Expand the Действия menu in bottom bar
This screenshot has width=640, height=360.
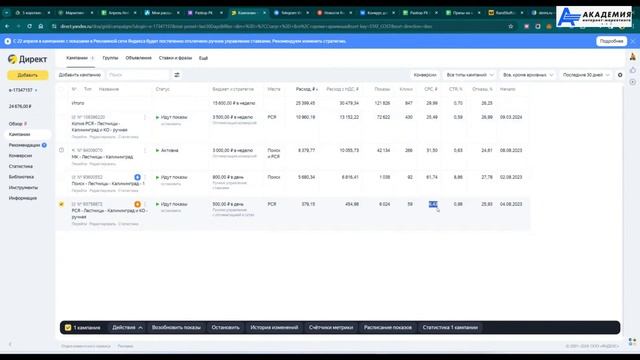[x=127, y=327]
